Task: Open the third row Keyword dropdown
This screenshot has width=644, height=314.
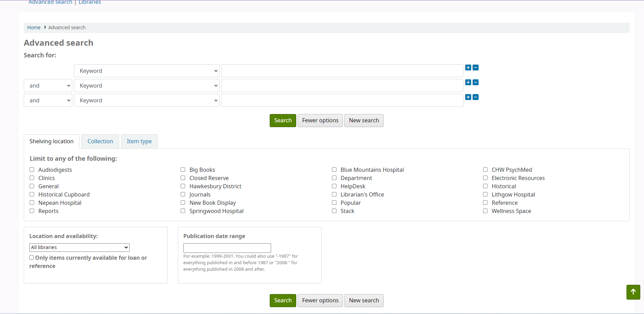Action: click(147, 100)
